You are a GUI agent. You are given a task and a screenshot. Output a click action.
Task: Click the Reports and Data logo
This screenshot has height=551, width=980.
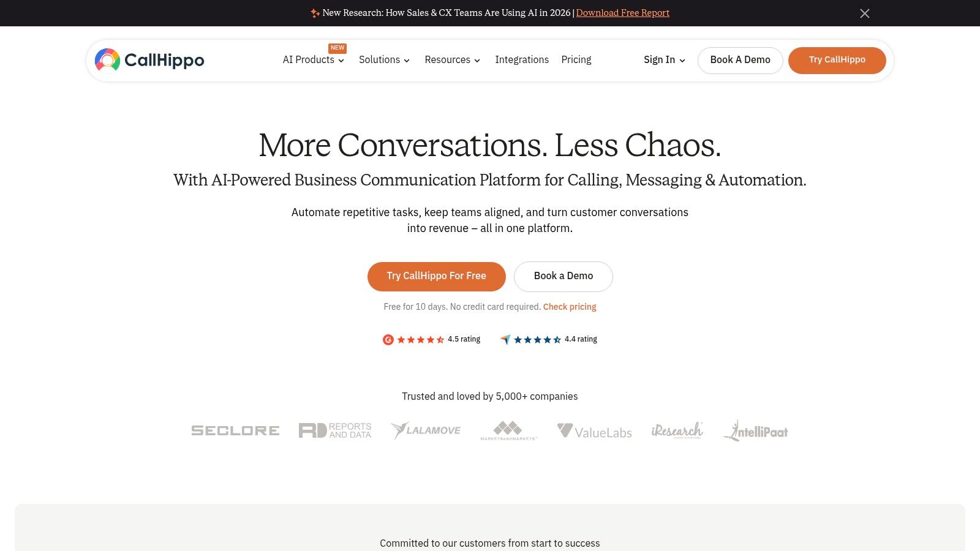335,430
